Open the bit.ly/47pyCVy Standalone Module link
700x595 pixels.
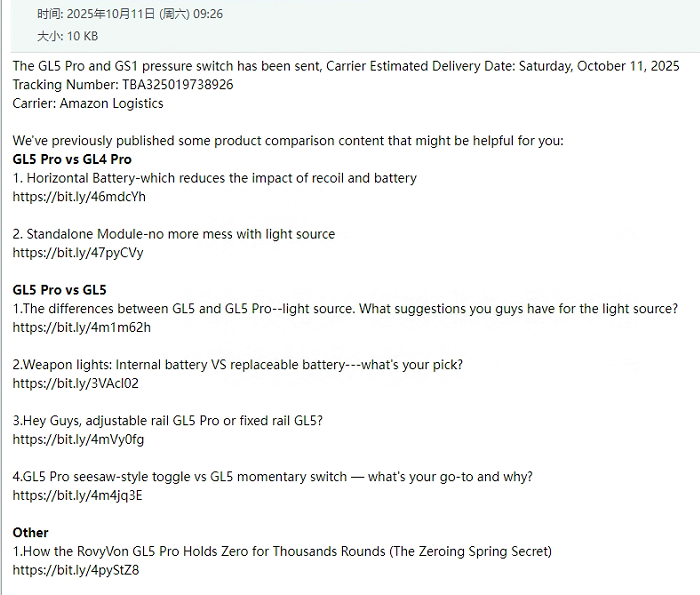(x=78, y=253)
